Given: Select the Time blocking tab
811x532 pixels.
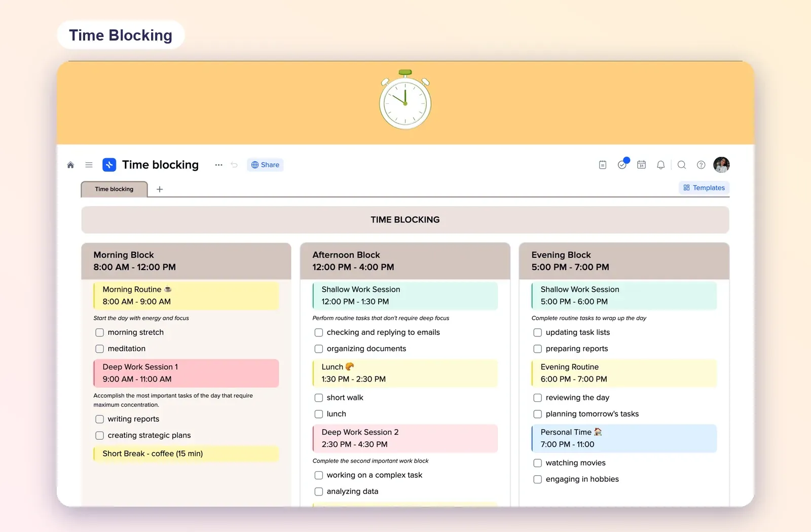Looking at the screenshot, I should 114,189.
